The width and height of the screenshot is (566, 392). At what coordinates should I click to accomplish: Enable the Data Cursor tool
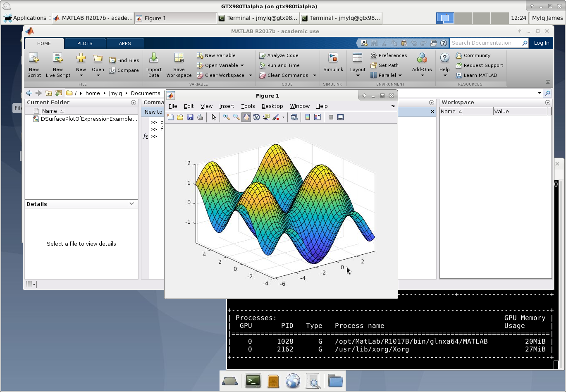pyautogui.click(x=266, y=117)
